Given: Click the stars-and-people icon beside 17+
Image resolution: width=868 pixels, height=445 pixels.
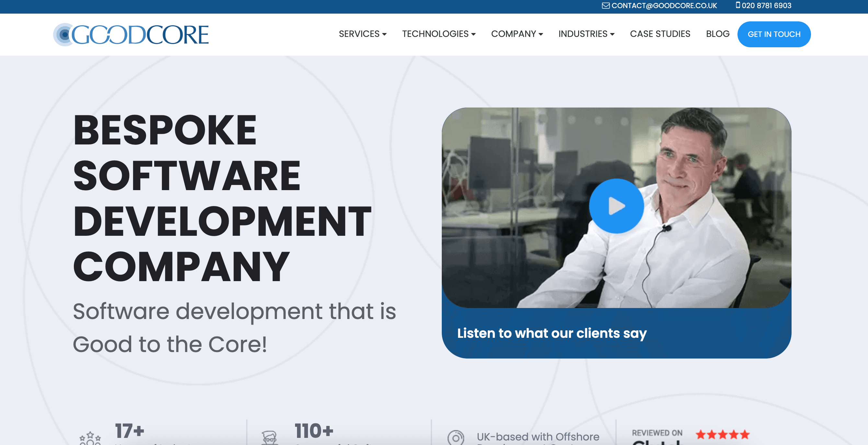Looking at the screenshot, I should (x=90, y=438).
